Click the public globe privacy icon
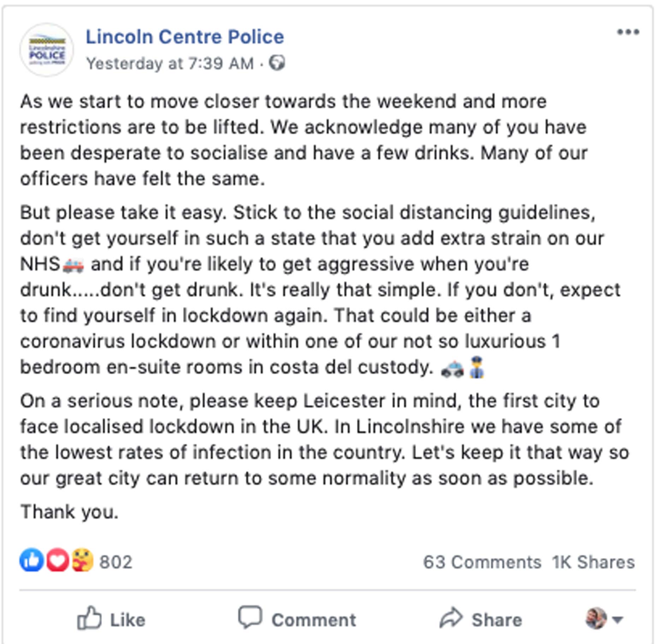Screen dimensions: 657x644 [x=277, y=63]
